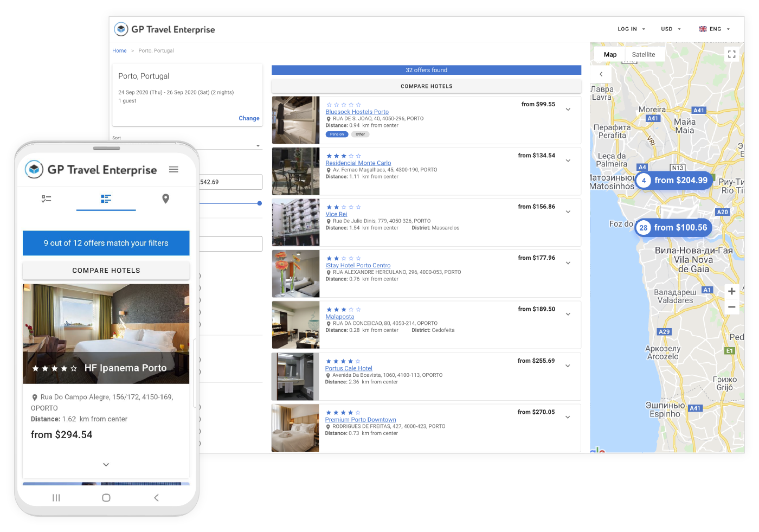Click the price input field showing 542.69
The image size is (759, 532).
[x=231, y=182]
